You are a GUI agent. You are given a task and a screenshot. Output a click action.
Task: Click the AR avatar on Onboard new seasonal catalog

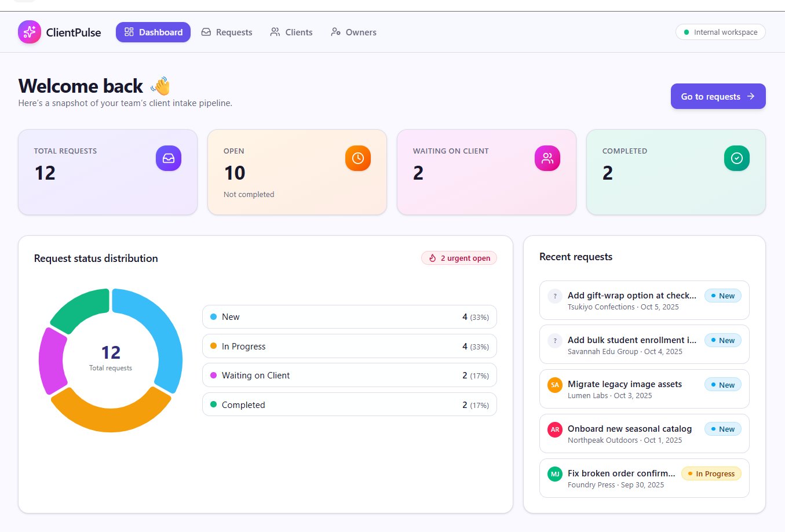(555, 429)
